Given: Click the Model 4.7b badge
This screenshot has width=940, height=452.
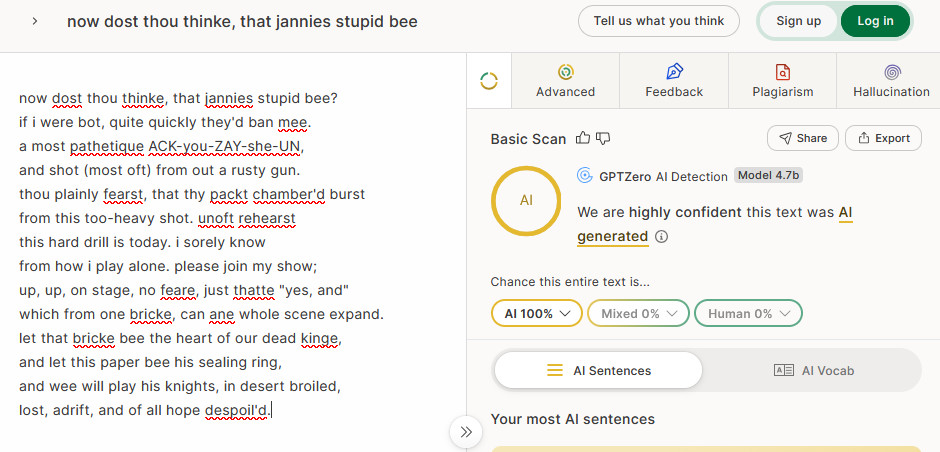Looking at the screenshot, I should (x=769, y=176).
